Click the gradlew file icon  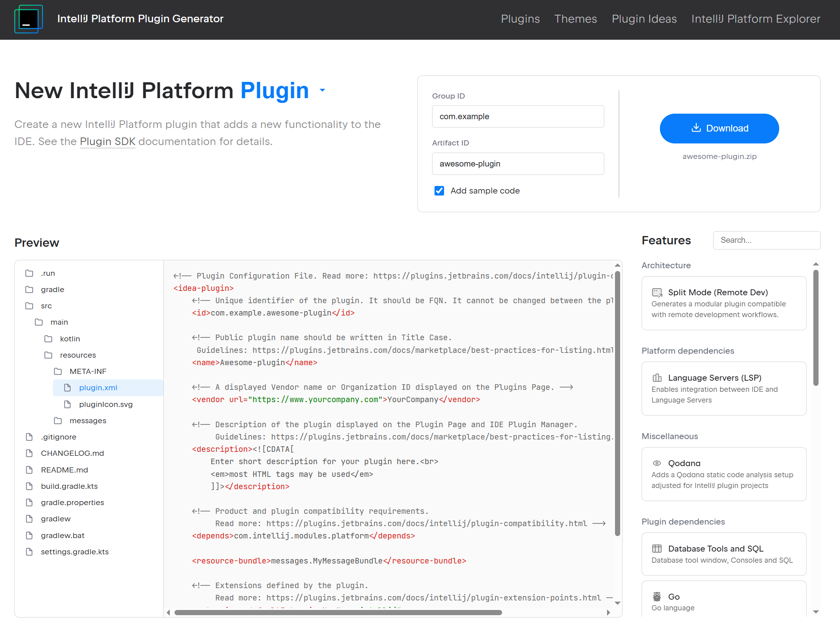[29, 519]
